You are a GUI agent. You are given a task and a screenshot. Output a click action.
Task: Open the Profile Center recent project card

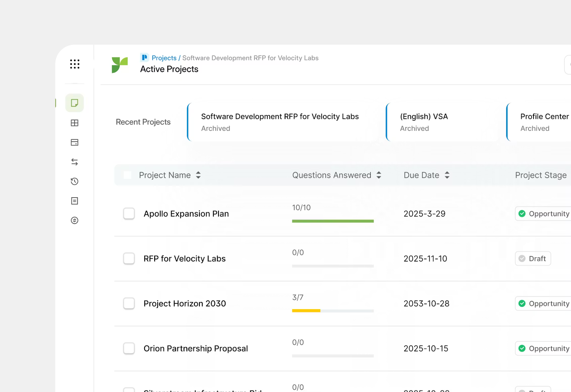[542, 122]
